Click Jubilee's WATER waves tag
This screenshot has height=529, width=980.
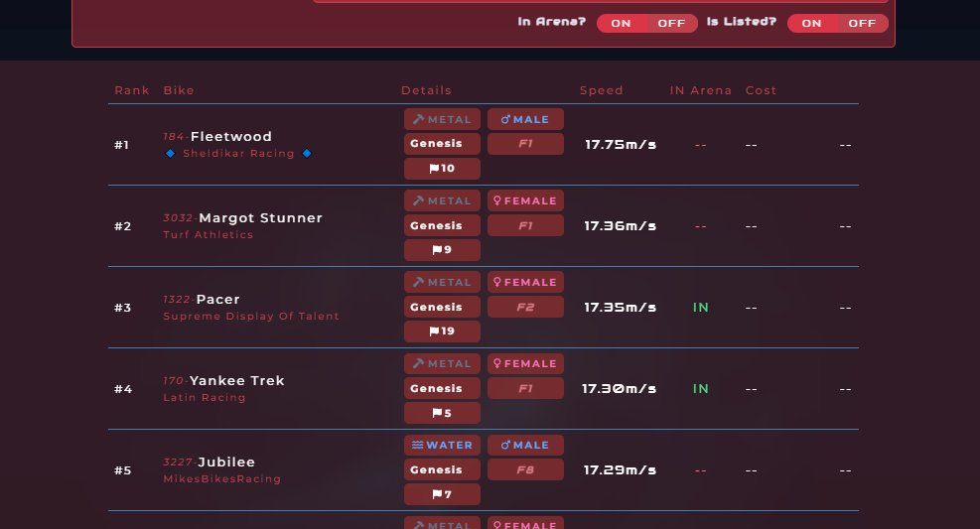[442, 445]
